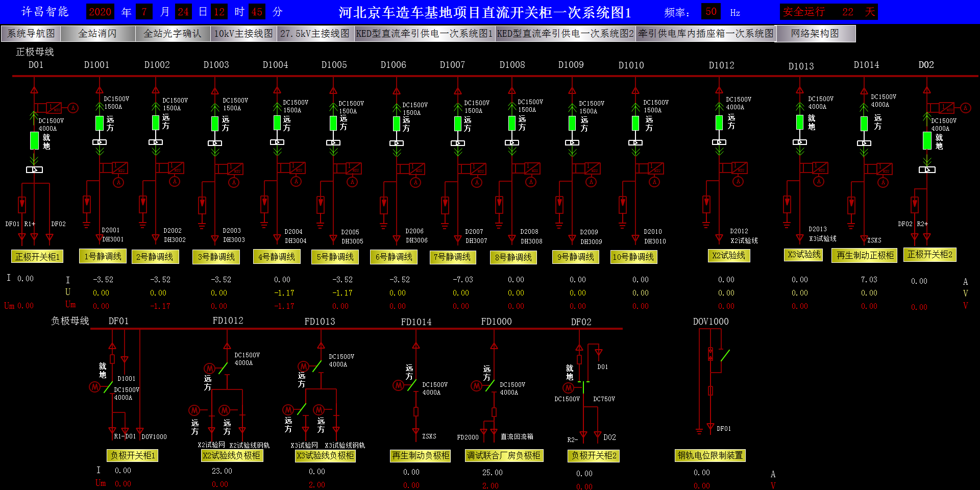This screenshot has width=980, height=490.
Task: Click the ammeter symbol under D1003 feeder
Action: [x=234, y=182]
